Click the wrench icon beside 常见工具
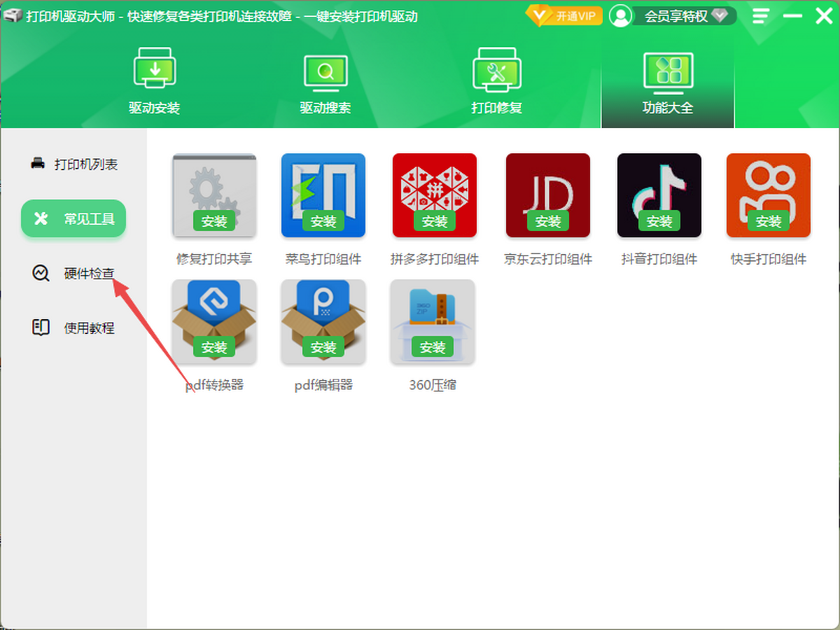The width and height of the screenshot is (840, 630). click(x=41, y=218)
